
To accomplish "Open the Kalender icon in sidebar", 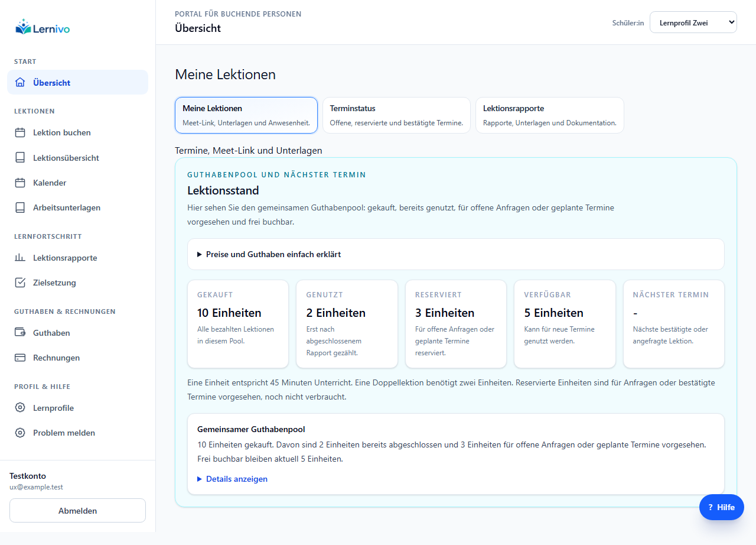I will tap(20, 183).
